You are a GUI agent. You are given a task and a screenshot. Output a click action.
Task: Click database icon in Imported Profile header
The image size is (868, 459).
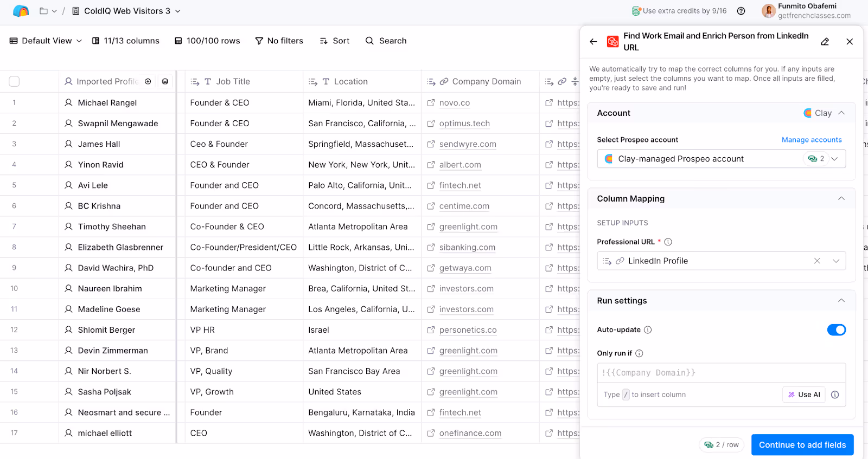coord(165,81)
